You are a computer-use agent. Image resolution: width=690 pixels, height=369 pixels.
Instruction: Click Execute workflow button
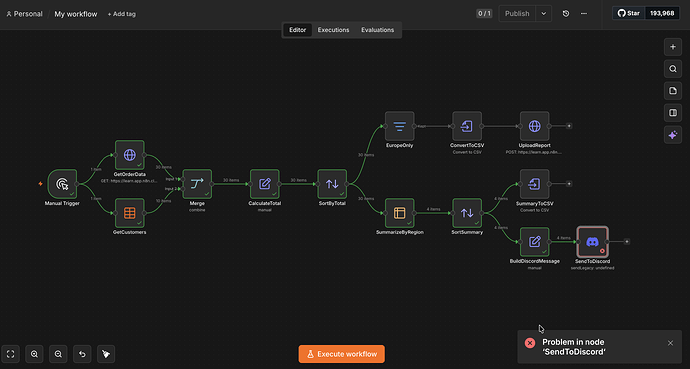click(341, 354)
